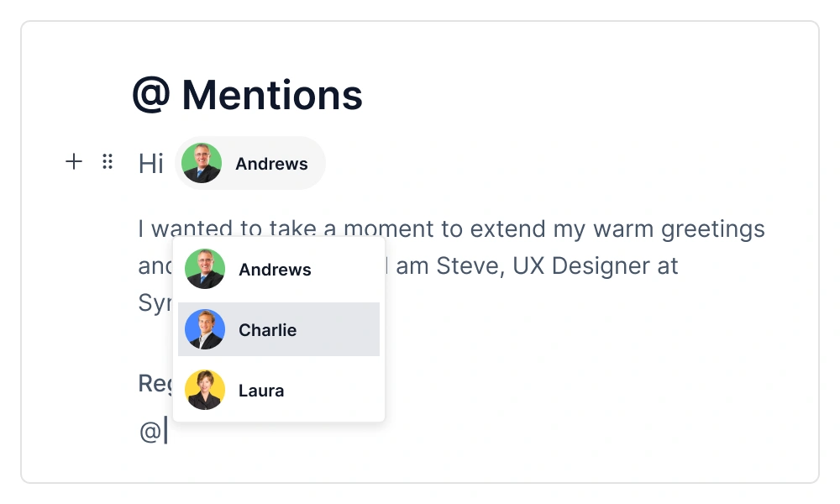
Task: Click the name label 'Charlie' in the popup
Action: (267, 329)
